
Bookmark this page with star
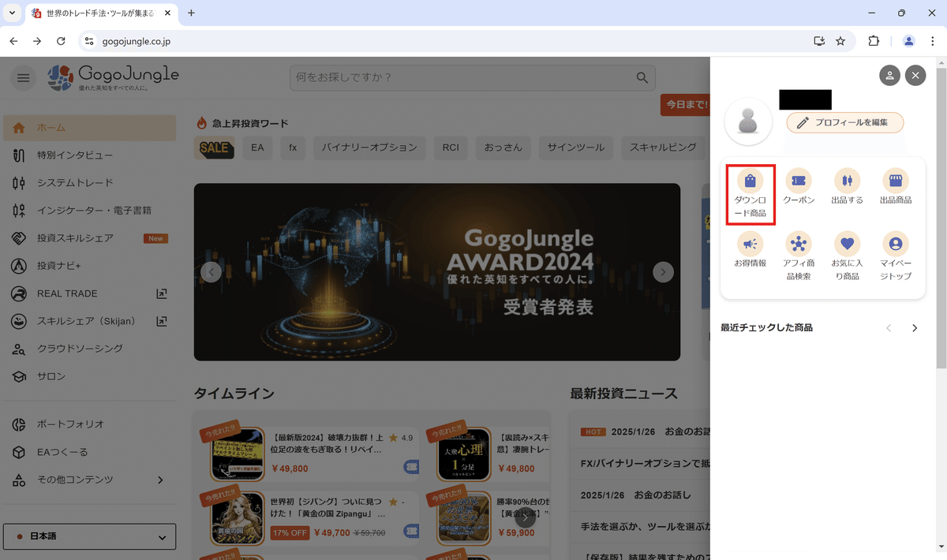click(840, 41)
